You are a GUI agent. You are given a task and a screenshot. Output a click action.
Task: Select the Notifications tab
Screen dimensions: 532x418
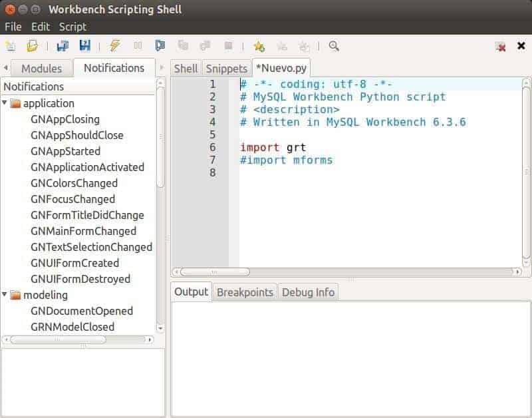tap(114, 68)
